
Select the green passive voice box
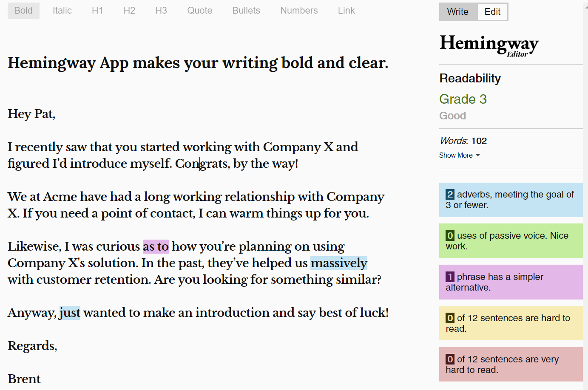[511, 241]
